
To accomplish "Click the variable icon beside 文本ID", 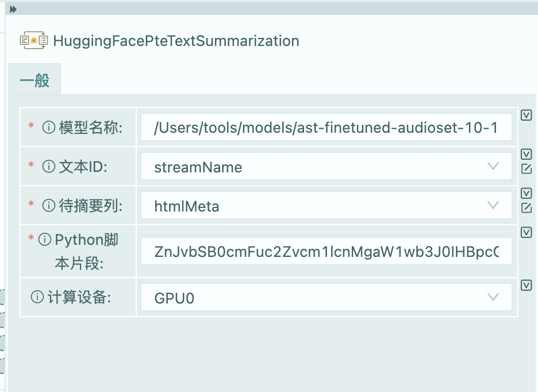I will pyautogui.click(x=528, y=154).
